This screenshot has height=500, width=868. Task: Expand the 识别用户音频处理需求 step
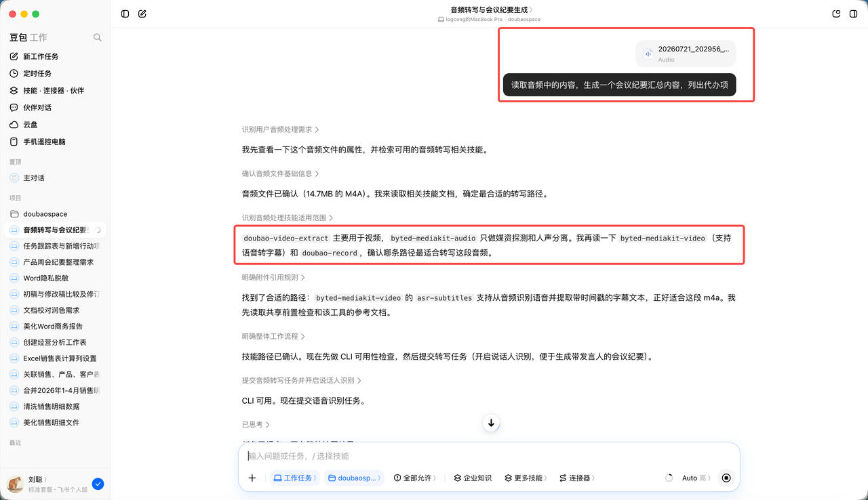280,129
